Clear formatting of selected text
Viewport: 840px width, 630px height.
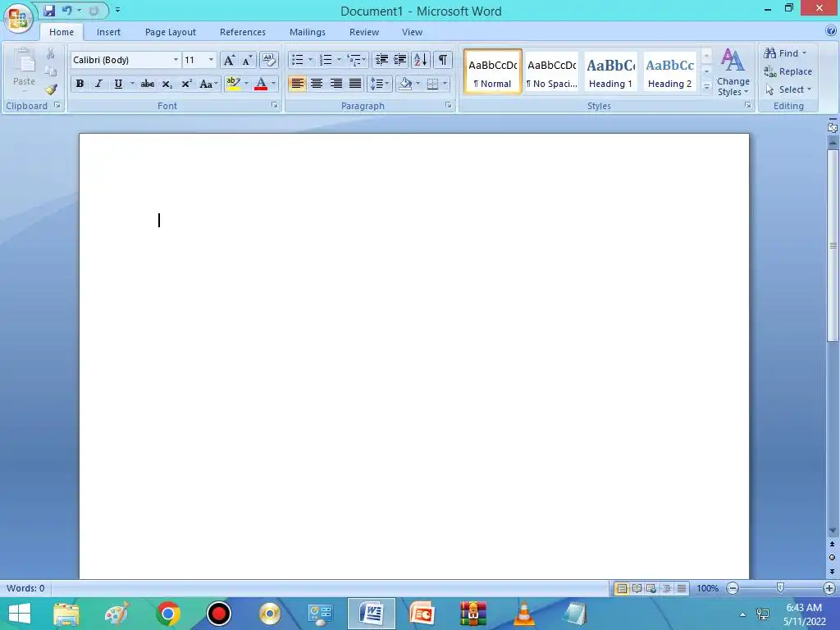pyautogui.click(x=268, y=60)
